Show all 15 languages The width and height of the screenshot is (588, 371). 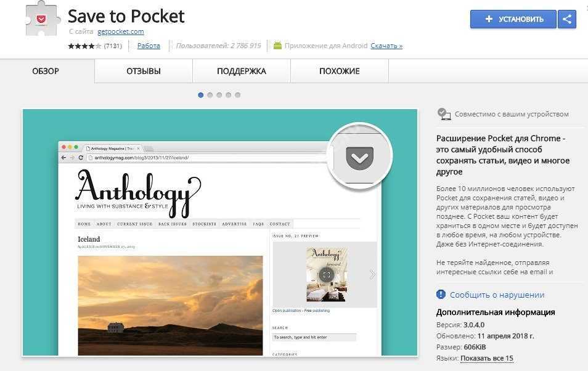pos(486,358)
